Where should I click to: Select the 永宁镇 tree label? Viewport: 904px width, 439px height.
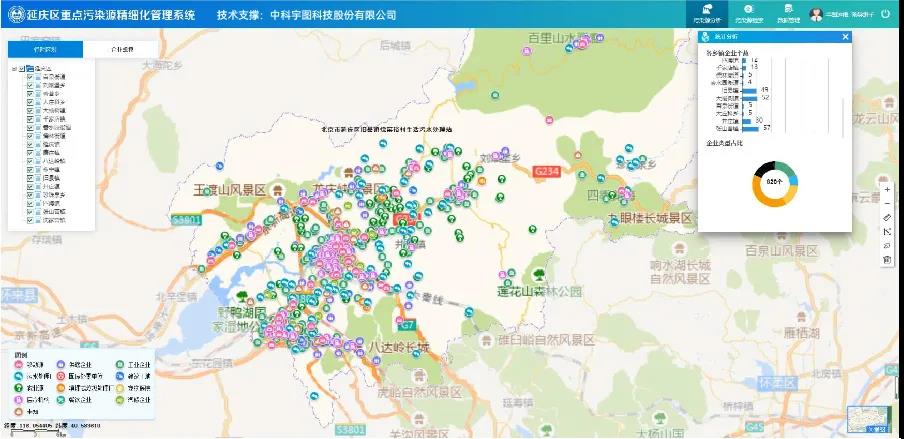51,170
